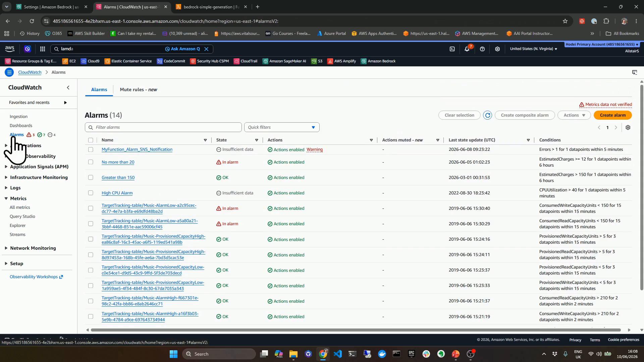Check the AlarmHigh-f667301e row checkbox
The height and width of the screenshot is (362, 644).
point(91,301)
